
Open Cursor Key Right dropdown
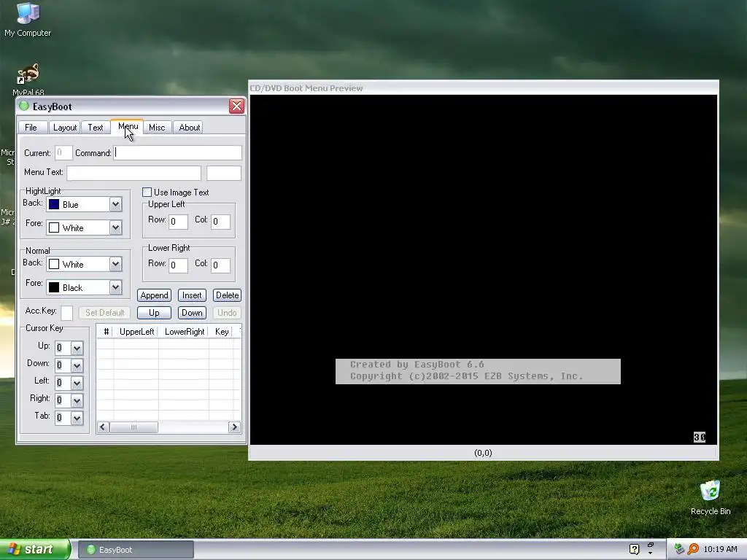[77, 400]
